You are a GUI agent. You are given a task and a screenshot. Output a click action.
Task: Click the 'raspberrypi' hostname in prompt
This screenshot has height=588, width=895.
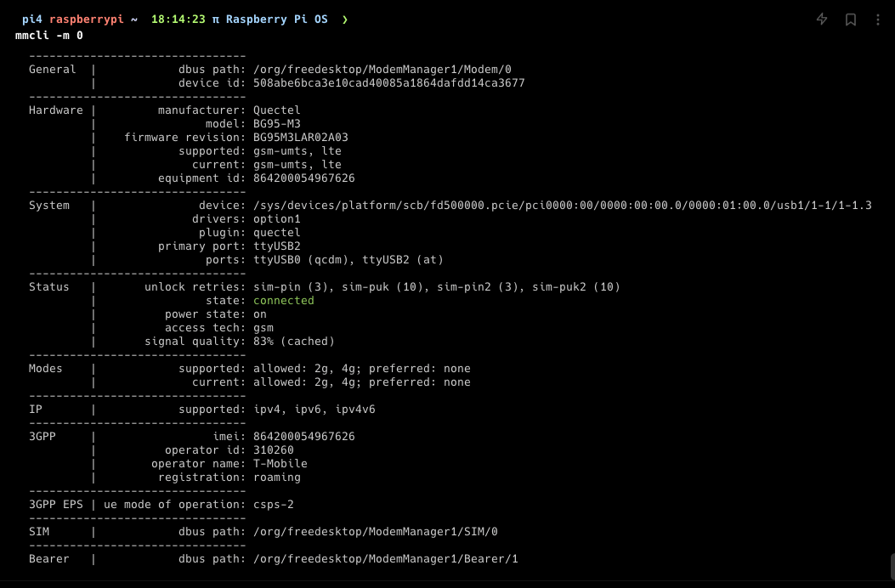tap(86, 20)
